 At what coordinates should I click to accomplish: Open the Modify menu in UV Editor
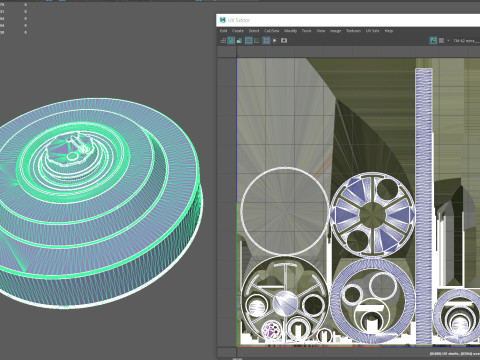pos(290,31)
